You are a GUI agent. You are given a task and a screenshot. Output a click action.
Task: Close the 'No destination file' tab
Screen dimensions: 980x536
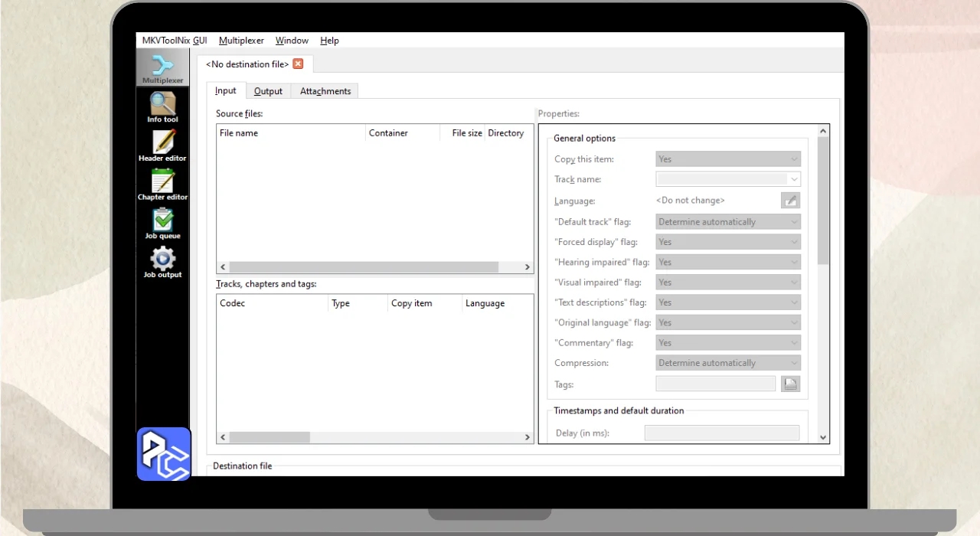298,64
